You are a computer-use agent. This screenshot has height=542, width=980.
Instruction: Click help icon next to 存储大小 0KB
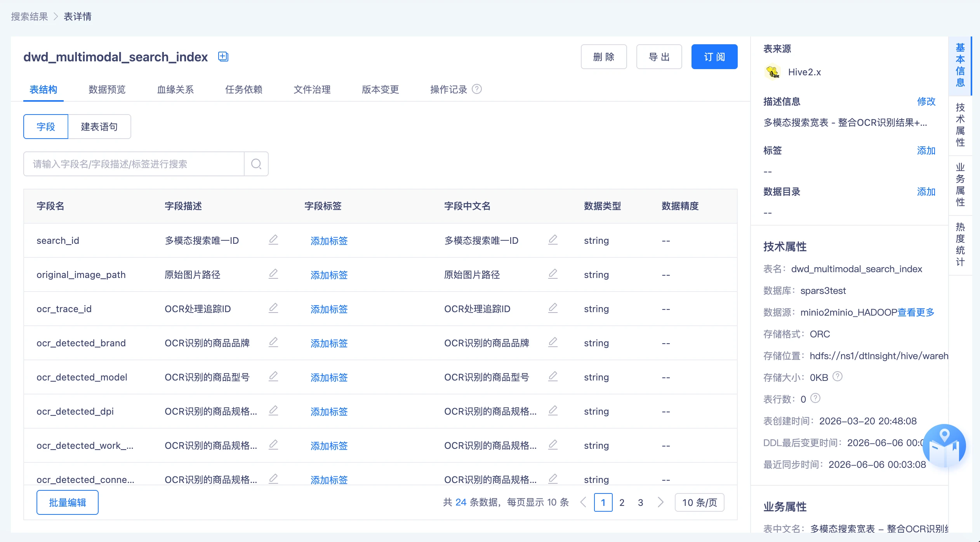click(x=838, y=376)
